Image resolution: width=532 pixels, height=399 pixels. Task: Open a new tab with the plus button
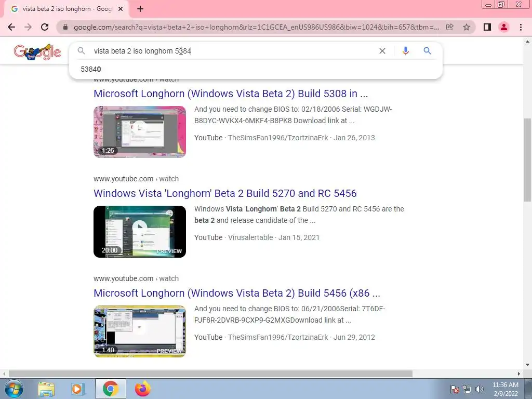140,9
